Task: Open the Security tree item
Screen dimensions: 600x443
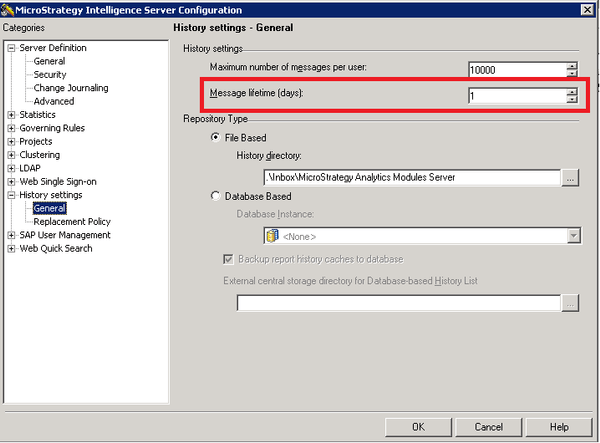Action: pyautogui.click(x=50, y=75)
